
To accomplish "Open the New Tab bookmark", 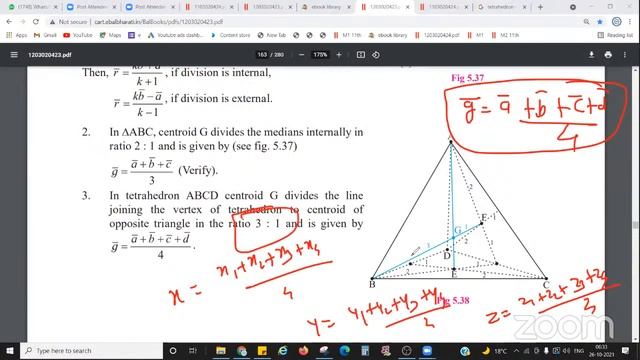I will click(272, 36).
